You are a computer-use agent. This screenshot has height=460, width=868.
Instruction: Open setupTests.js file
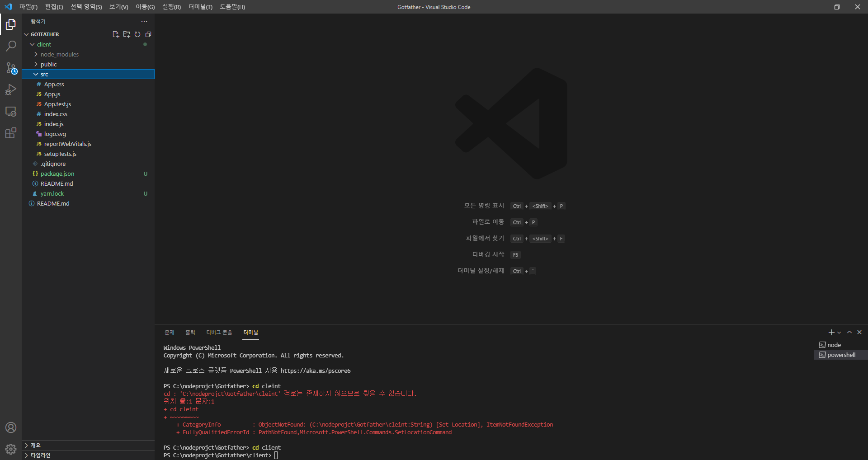click(x=88, y=154)
